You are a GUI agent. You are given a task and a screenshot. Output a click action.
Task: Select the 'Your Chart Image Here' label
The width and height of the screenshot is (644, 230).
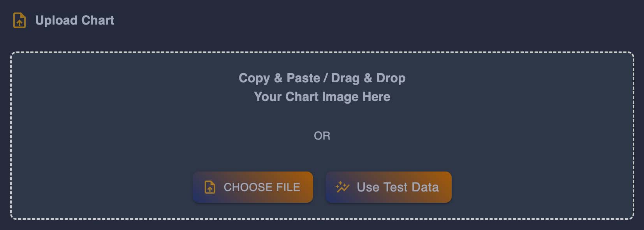(322, 97)
